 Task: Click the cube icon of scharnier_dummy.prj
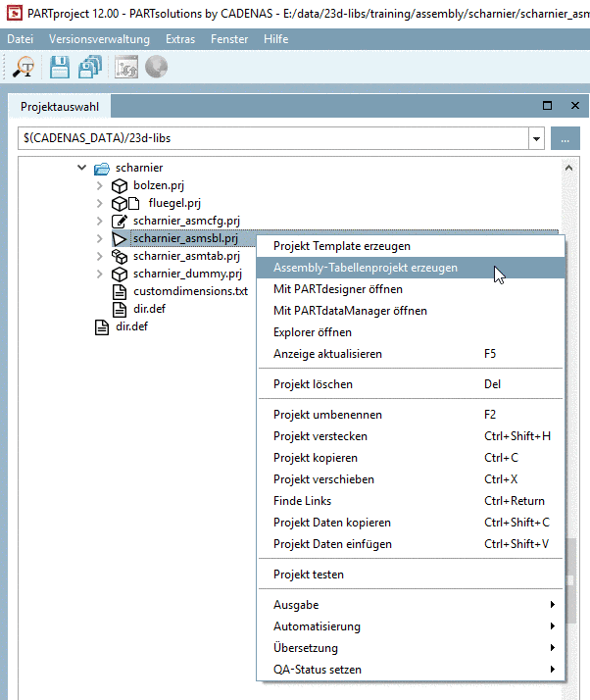point(120,275)
